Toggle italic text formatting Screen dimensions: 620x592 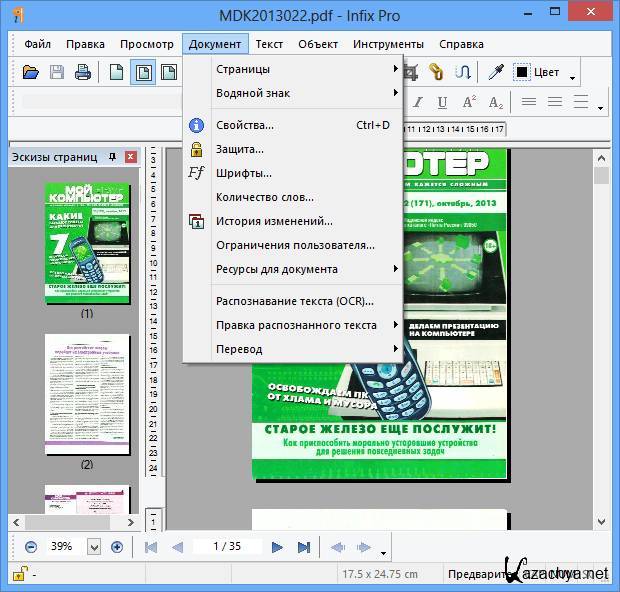point(416,102)
